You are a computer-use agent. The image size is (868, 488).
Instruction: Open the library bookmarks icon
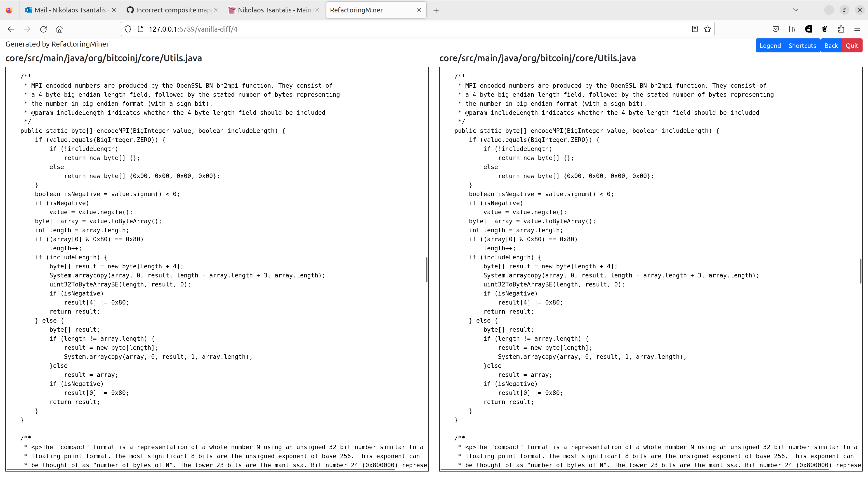(792, 29)
